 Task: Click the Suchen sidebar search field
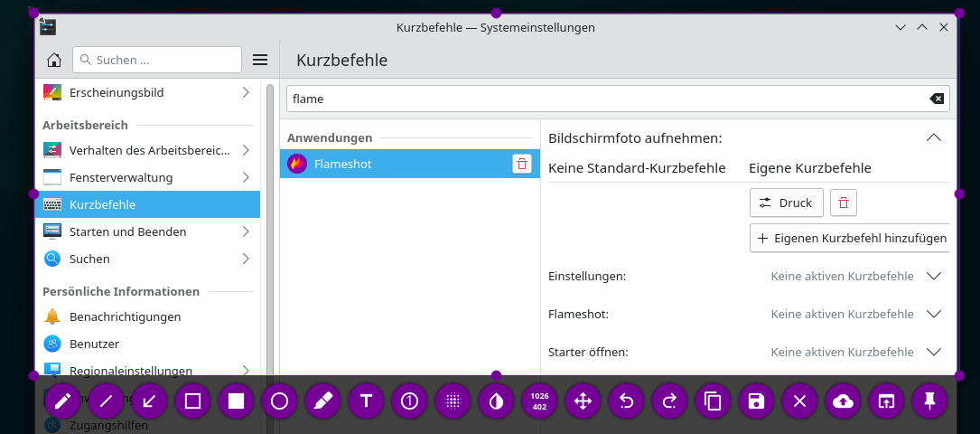[157, 60]
